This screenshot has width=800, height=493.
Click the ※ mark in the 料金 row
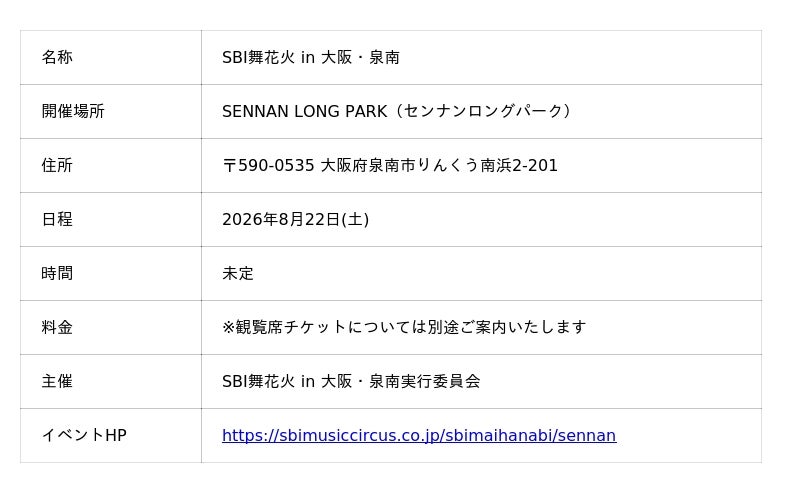click(229, 328)
